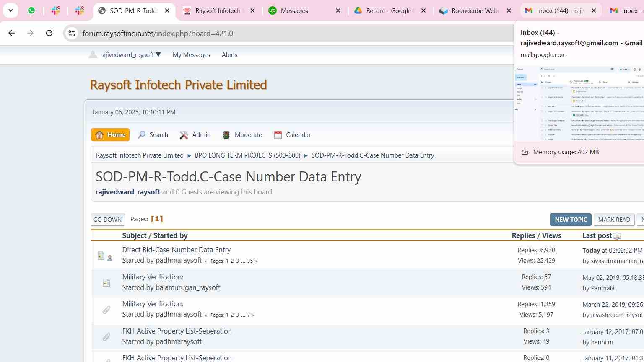This screenshot has width=644, height=362.
Task: Click attachment icon of Military Verification 1,359 replies
Action: [106, 310]
